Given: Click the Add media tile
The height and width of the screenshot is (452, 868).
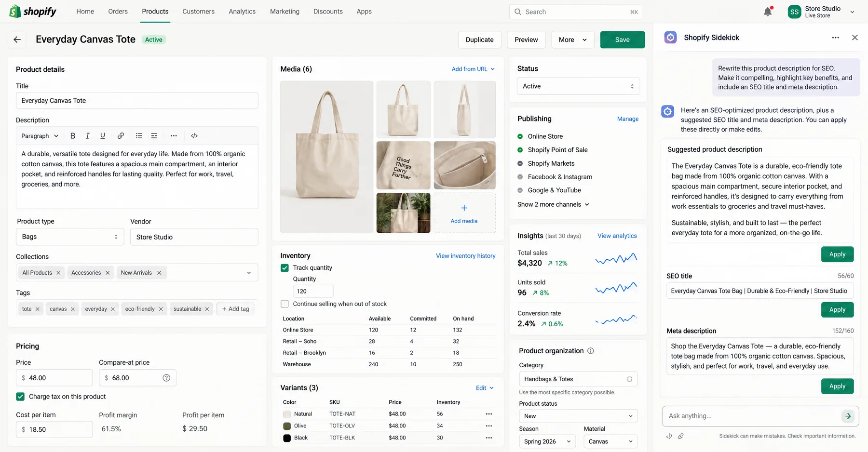Looking at the screenshot, I should pos(464,213).
